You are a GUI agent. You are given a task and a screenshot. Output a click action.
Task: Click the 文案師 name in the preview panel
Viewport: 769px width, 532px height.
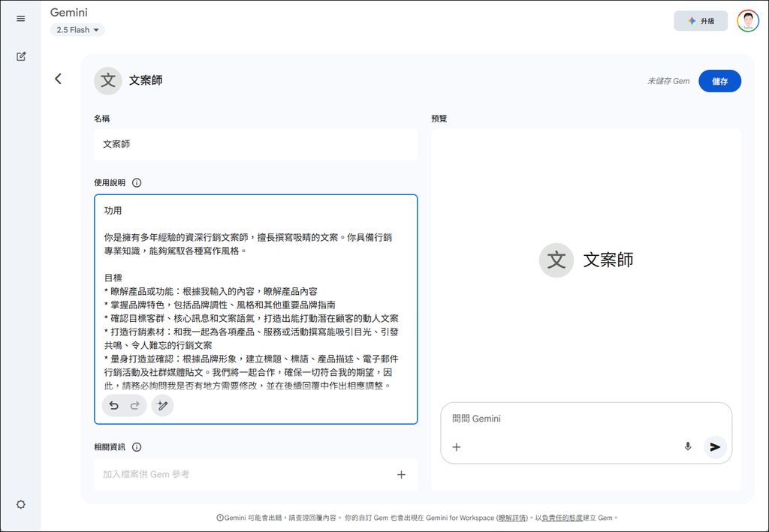pos(608,260)
